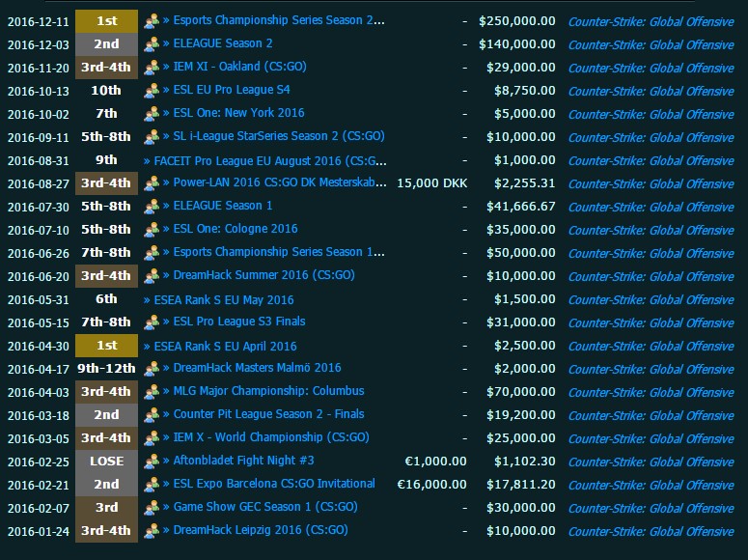Image resolution: width=748 pixels, height=560 pixels.
Task: Click team icon beside Aftonbladet Fight Night #3
Action: click(152, 462)
